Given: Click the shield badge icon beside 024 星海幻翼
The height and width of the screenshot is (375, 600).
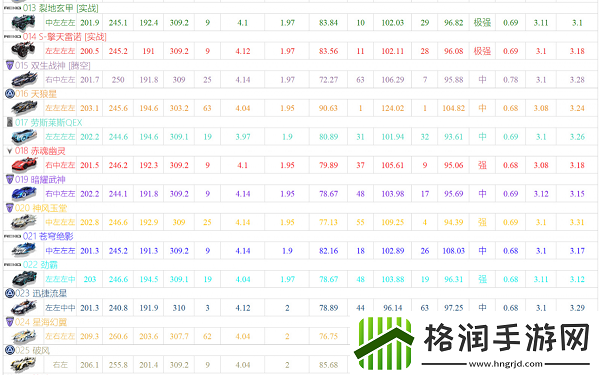Looking at the screenshot, I should 10,322.
